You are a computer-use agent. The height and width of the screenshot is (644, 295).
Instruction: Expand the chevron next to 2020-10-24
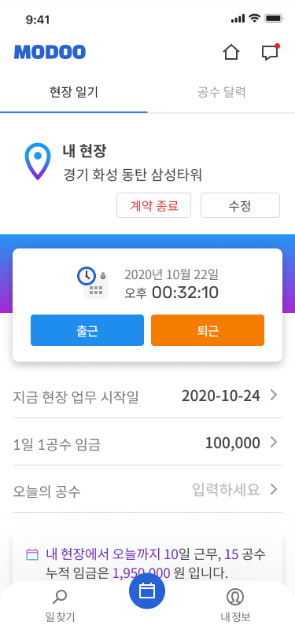click(274, 395)
